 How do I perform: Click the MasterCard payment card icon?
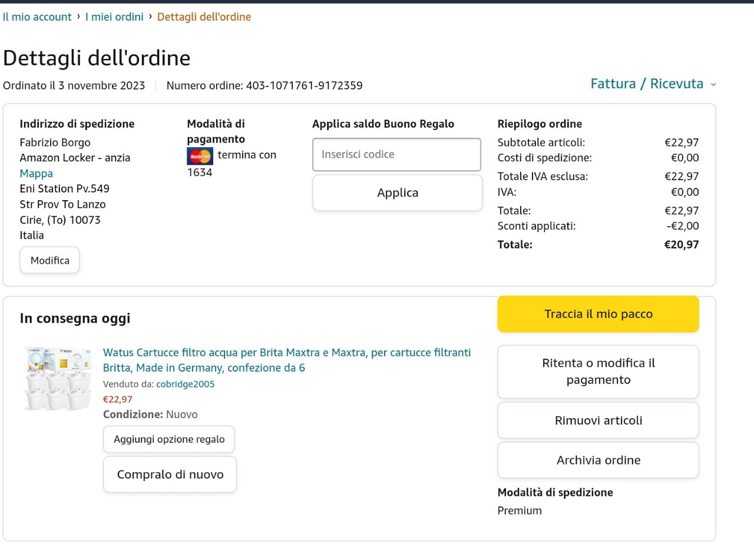tap(200, 156)
